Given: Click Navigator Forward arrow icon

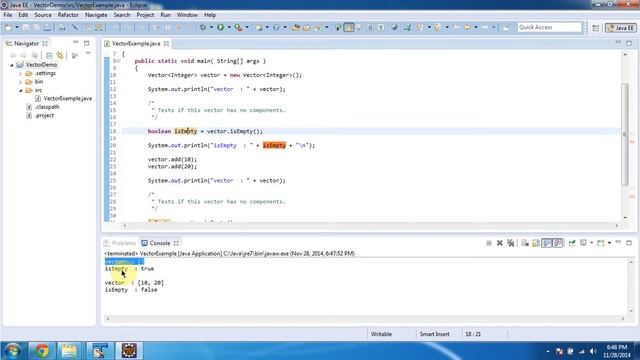Looking at the screenshot, I should 24,55.
